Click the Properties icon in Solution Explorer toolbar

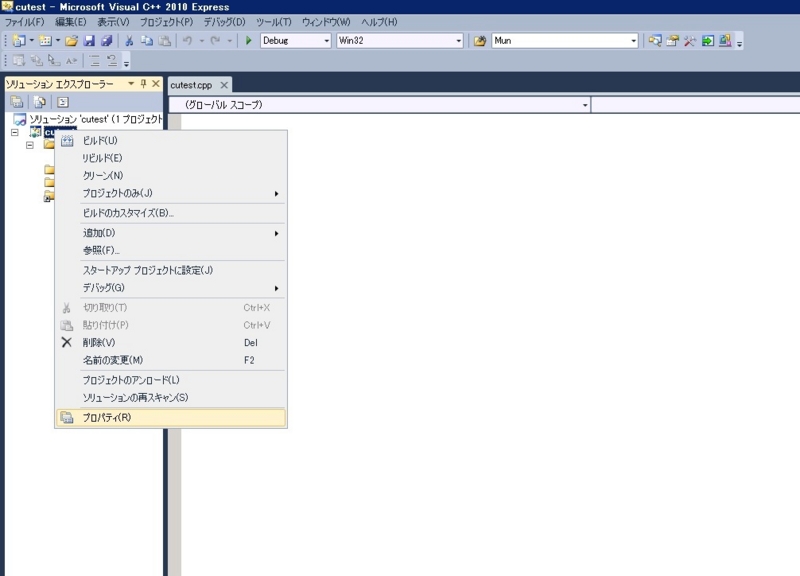[17, 102]
